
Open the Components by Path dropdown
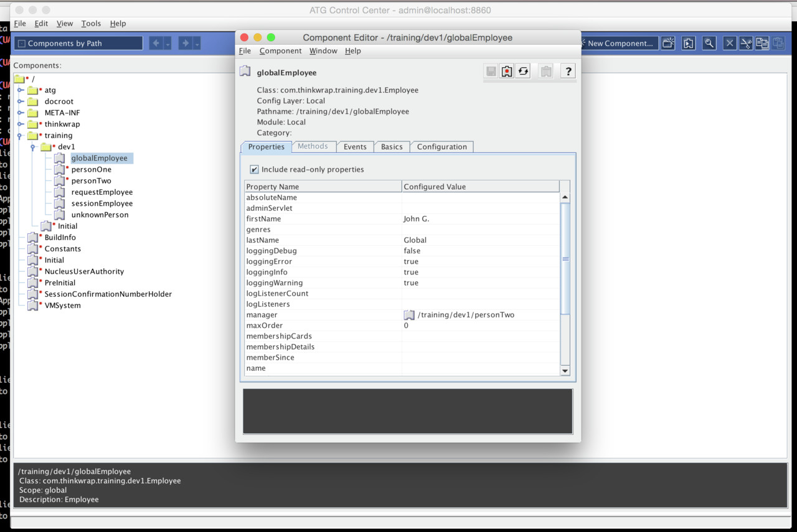78,43
